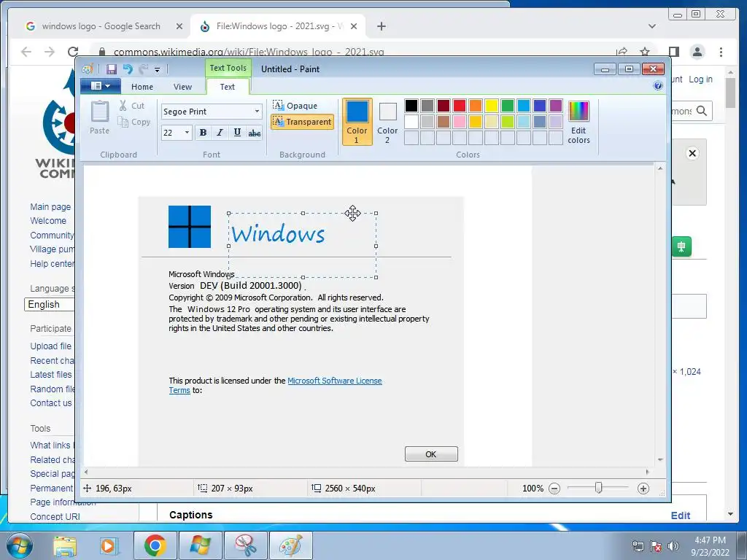Viewport: 747px width, 560px height.
Task: Open the blue Paint file menu button
Action: (x=99, y=86)
